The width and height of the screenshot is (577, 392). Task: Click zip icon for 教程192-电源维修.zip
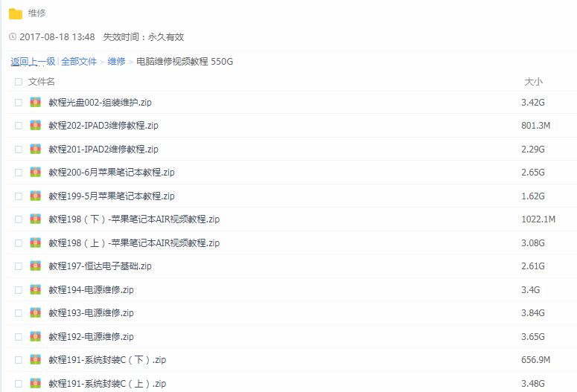point(35,336)
